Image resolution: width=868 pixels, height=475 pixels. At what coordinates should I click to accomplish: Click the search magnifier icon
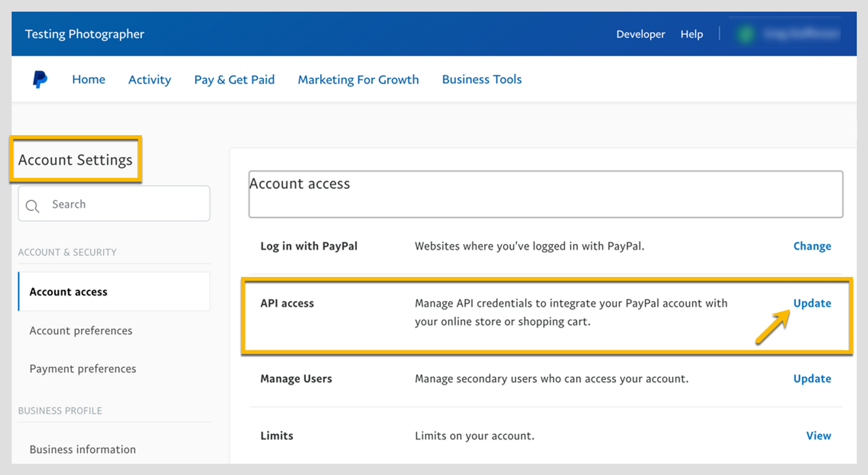[33, 206]
